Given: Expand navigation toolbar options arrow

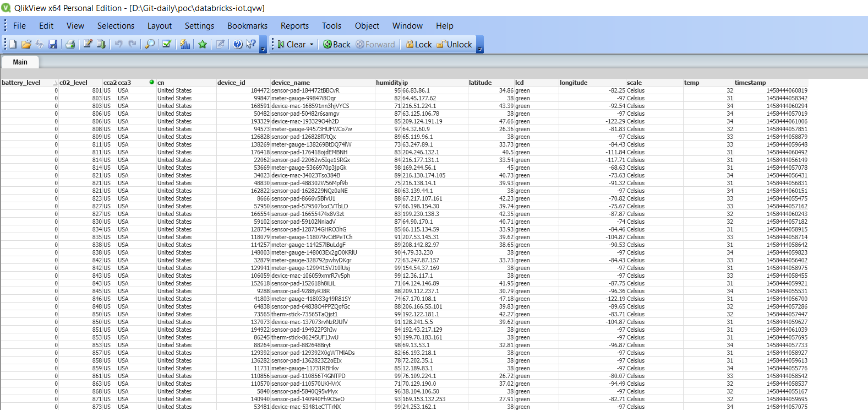Looking at the screenshot, I should pos(480,45).
